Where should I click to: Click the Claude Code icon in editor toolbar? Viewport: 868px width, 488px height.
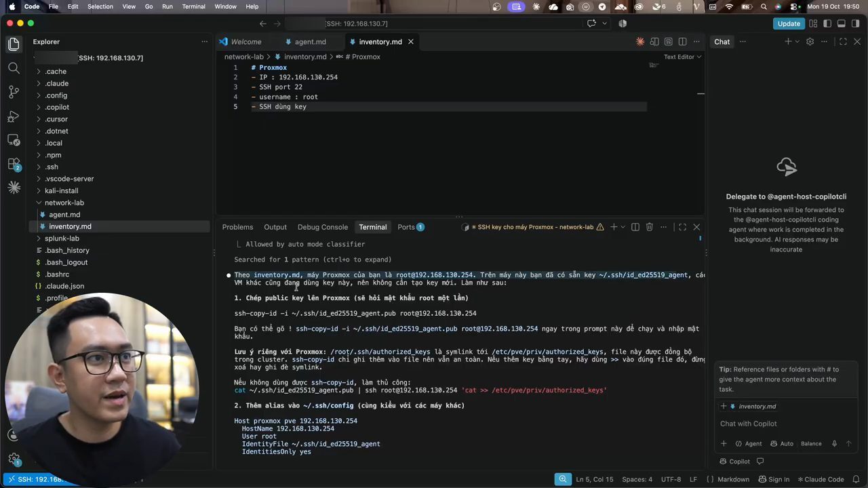pyautogui.click(x=640, y=42)
